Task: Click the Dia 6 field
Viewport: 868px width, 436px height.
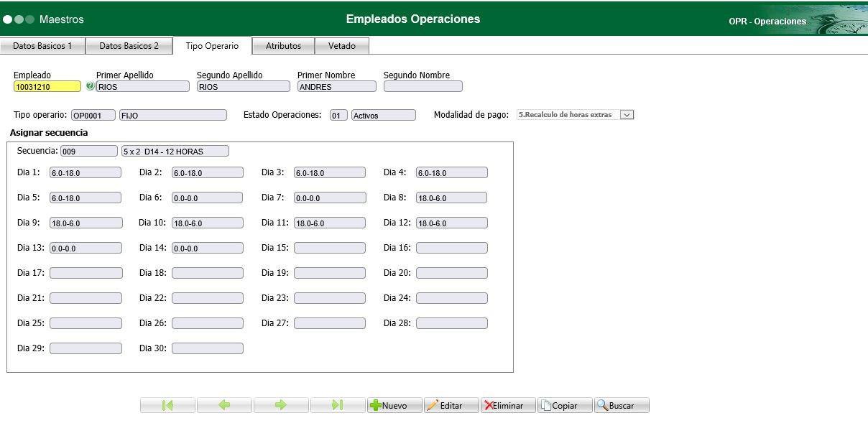Action: tap(208, 198)
